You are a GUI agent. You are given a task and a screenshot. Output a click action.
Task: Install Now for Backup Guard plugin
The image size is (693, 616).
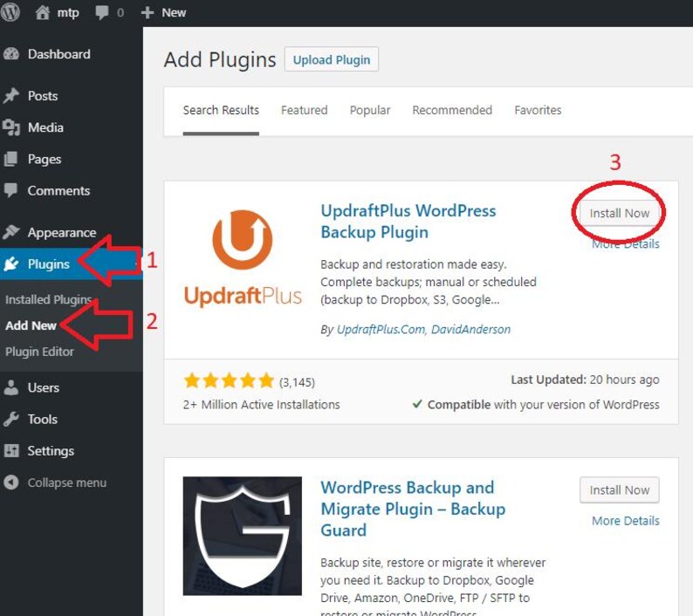pyautogui.click(x=619, y=490)
